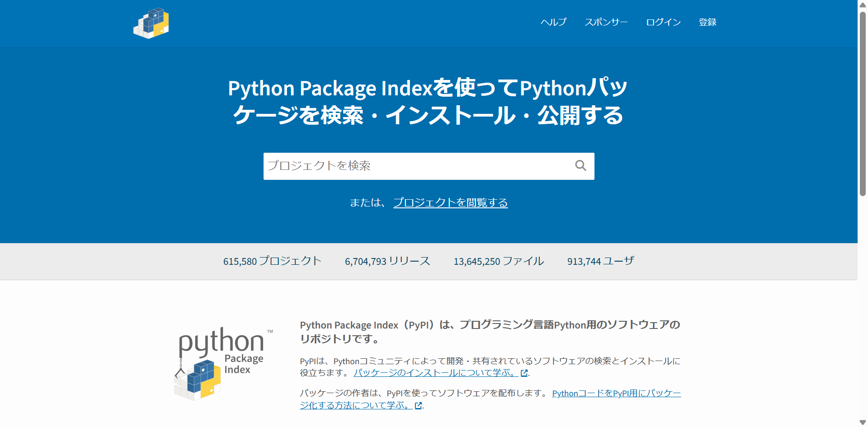This screenshot has width=868, height=427.
Task: Select 登録 to create an account
Action: [x=708, y=22]
